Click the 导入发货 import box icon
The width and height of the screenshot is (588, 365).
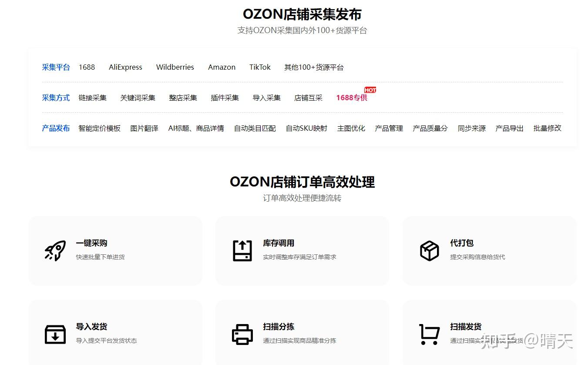pyautogui.click(x=54, y=334)
